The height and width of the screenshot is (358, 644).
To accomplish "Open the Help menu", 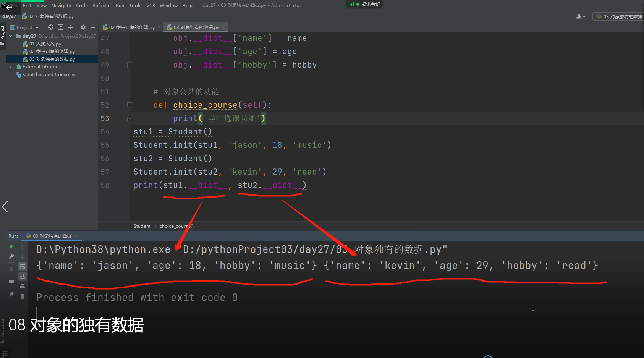I will pos(187,5).
